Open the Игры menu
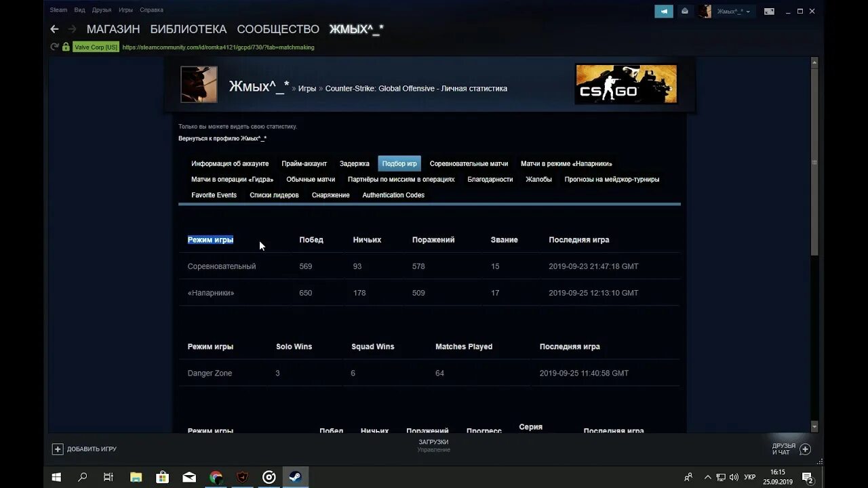 125,10
